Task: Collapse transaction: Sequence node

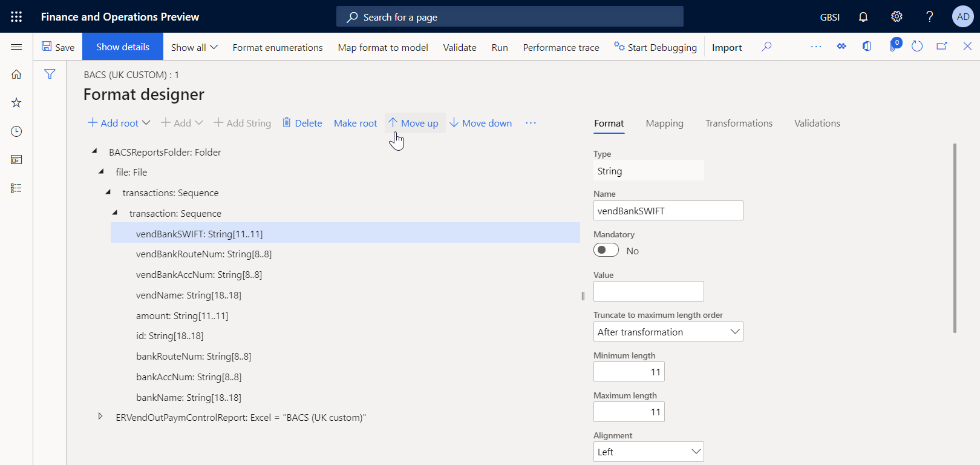Action: click(114, 213)
